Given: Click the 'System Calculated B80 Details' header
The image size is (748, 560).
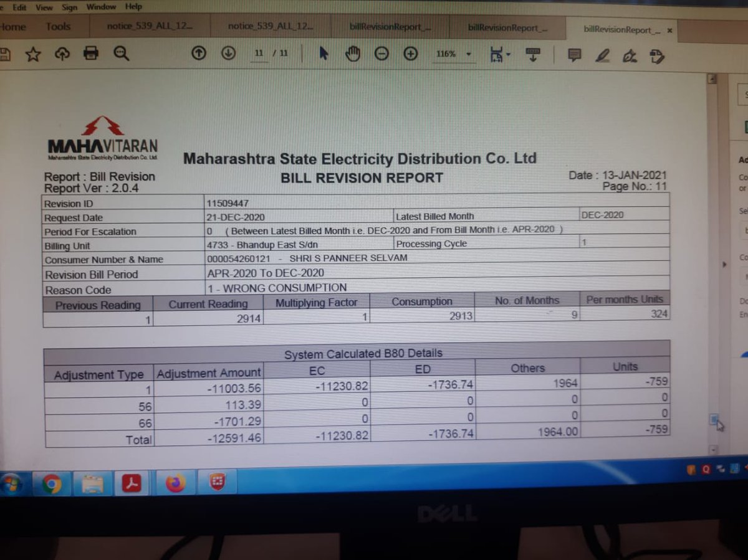Looking at the screenshot, I should 363,354.
